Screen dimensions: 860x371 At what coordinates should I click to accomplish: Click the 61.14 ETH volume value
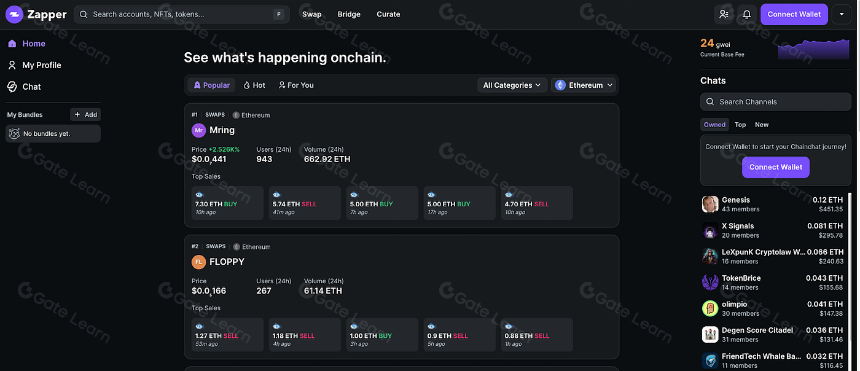click(323, 291)
